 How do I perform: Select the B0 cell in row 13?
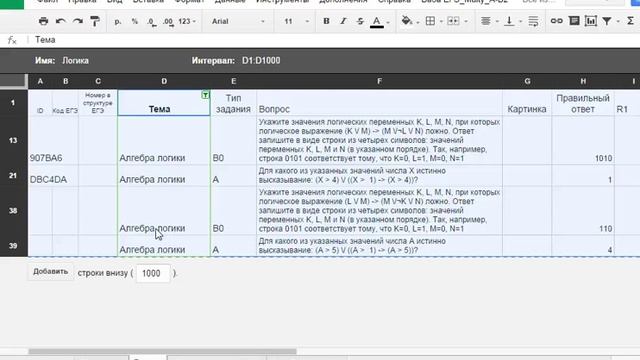233,141
